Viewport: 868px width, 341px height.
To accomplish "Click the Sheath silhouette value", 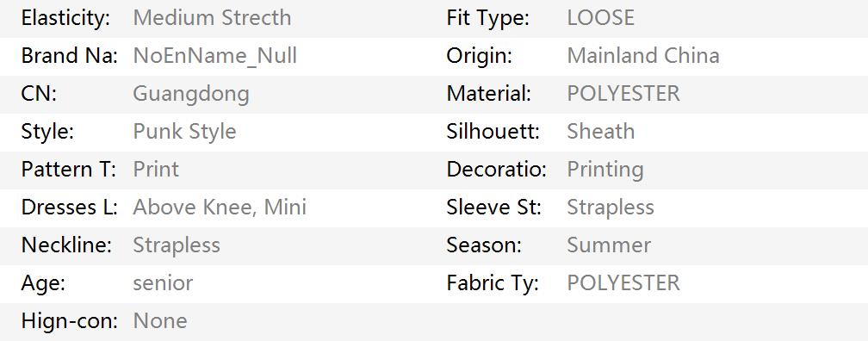I will [601, 131].
